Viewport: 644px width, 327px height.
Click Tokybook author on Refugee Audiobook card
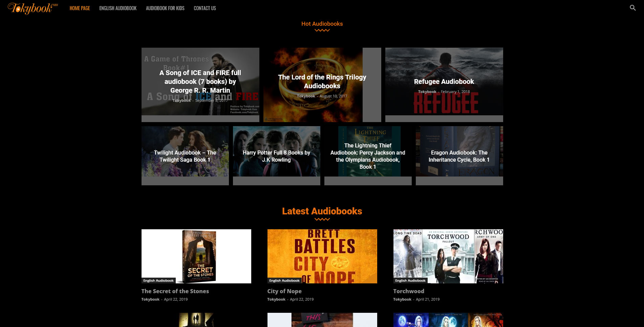tap(427, 92)
